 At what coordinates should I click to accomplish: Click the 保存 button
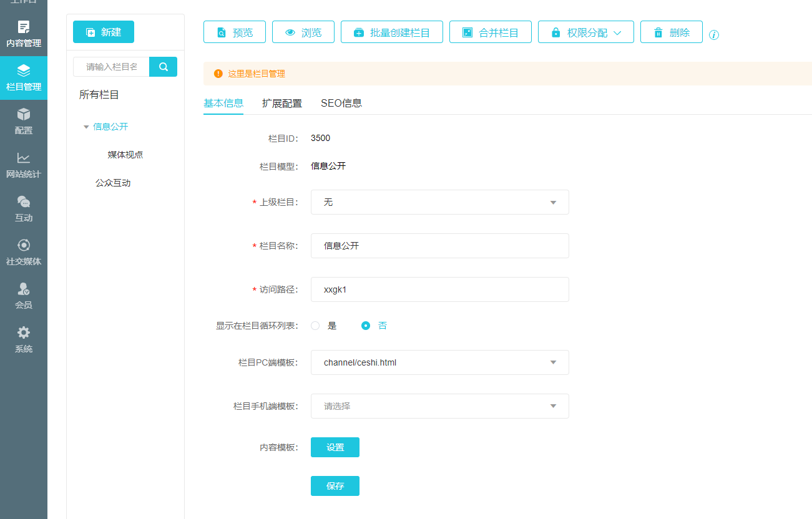coord(335,486)
